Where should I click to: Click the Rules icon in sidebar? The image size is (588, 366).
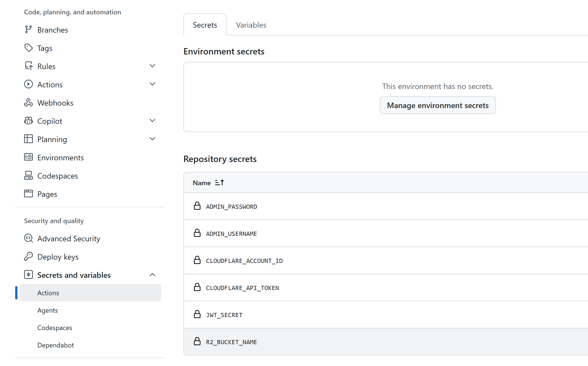tap(28, 66)
